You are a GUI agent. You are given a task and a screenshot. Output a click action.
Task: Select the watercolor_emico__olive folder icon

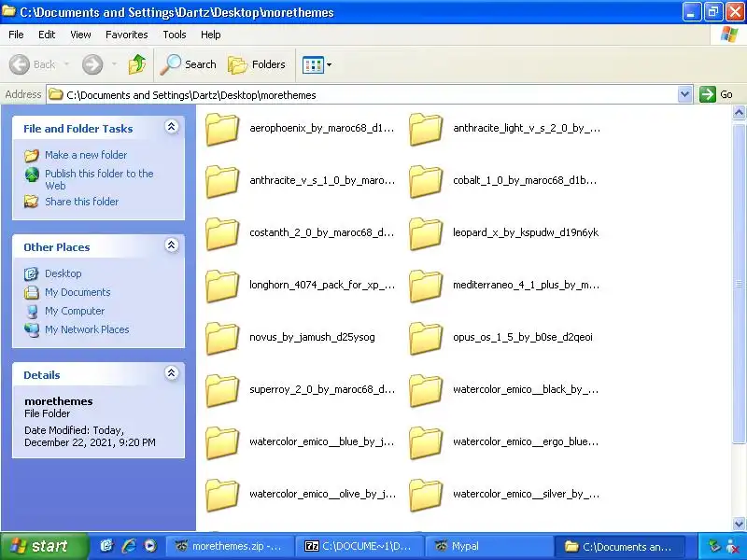coord(222,496)
